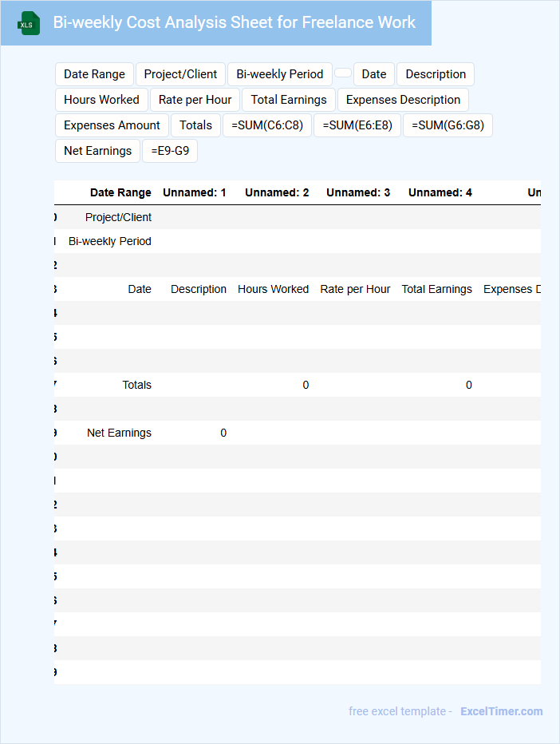560x744 pixels.
Task: Click the =SUM(C6:C8) formula tag
Action: click(x=266, y=125)
